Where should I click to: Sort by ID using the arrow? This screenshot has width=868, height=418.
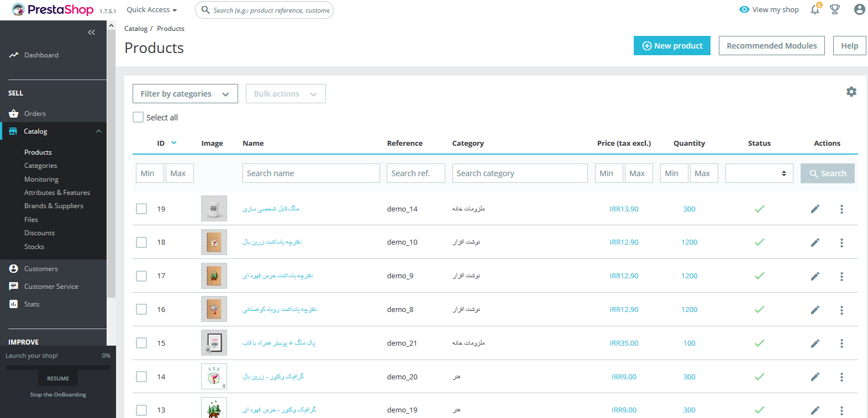pos(173,142)
